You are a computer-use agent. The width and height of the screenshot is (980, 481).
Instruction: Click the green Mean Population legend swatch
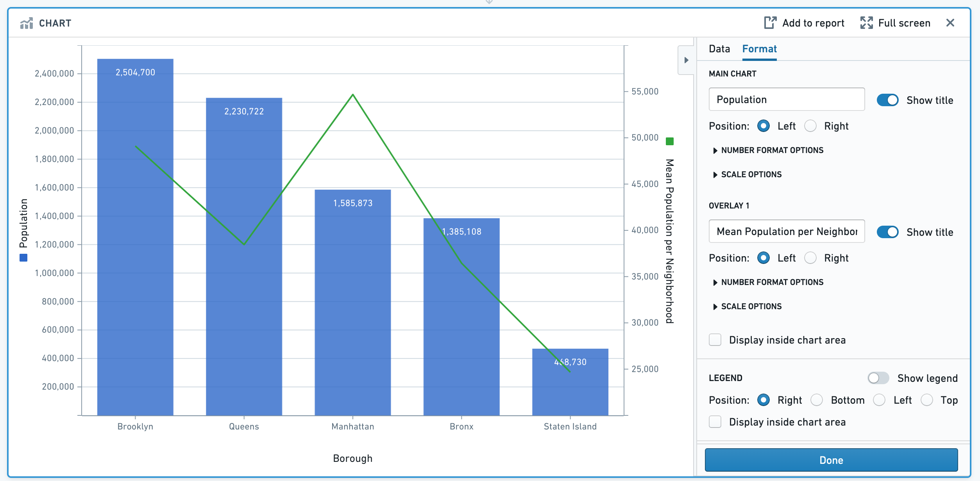670,141
